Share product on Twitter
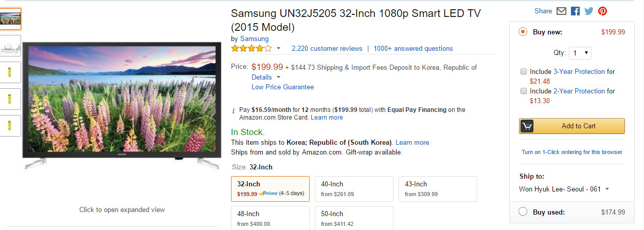This screenshot has width=644, height=230. coord(588,11)
